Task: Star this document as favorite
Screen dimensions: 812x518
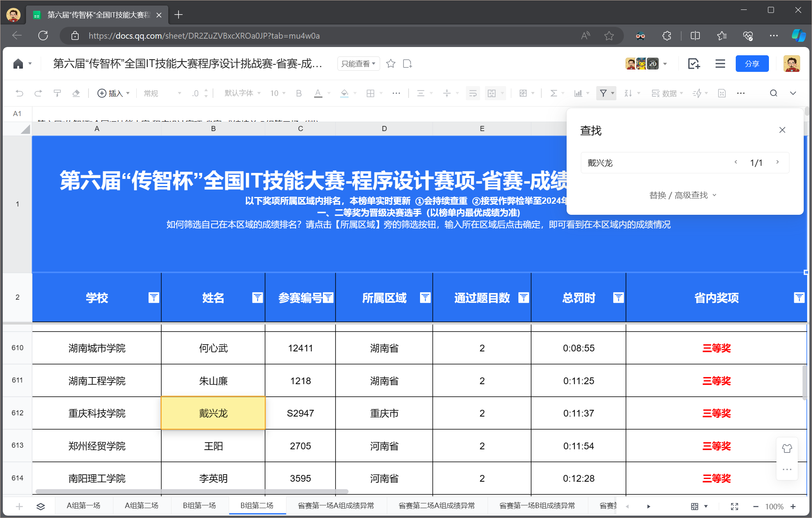Action: [x=391, y=64]
